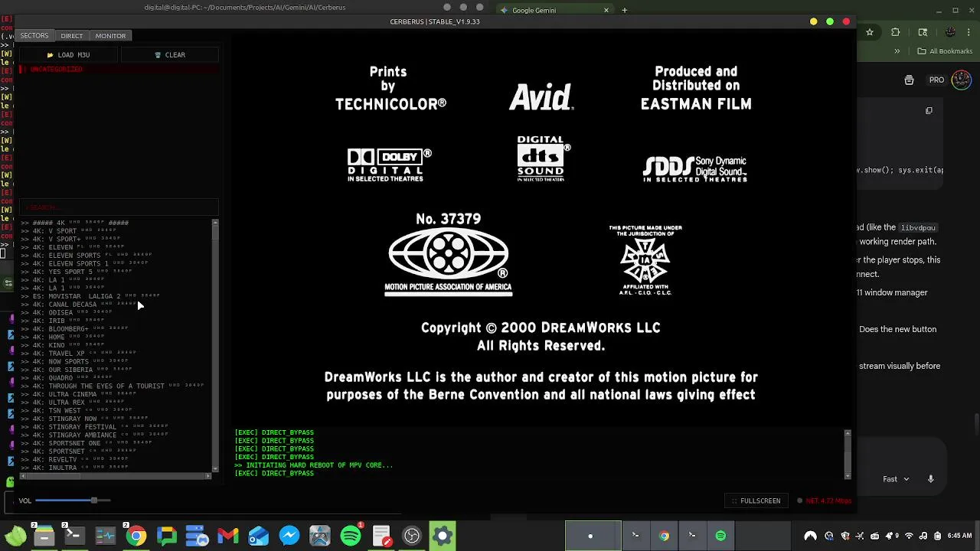
Task: Open a new Chrome tab with plus
Action: point(625,10)
